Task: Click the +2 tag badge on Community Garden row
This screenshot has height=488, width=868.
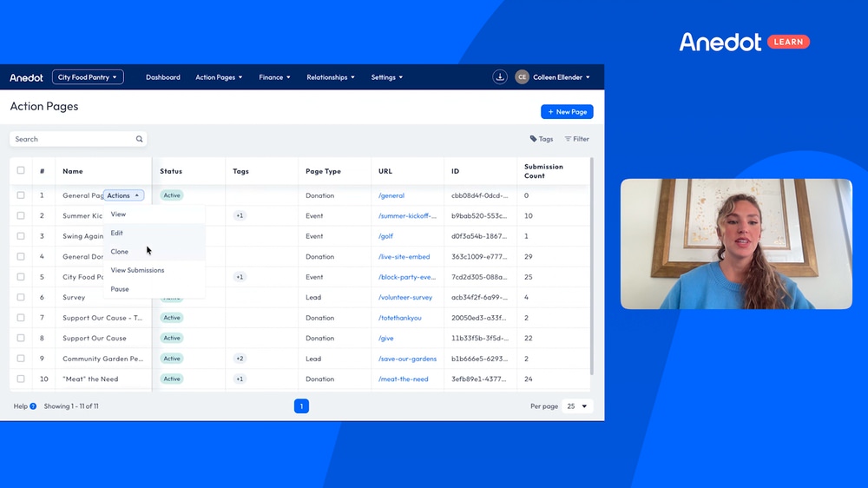Action: click(x=240, y=359)
